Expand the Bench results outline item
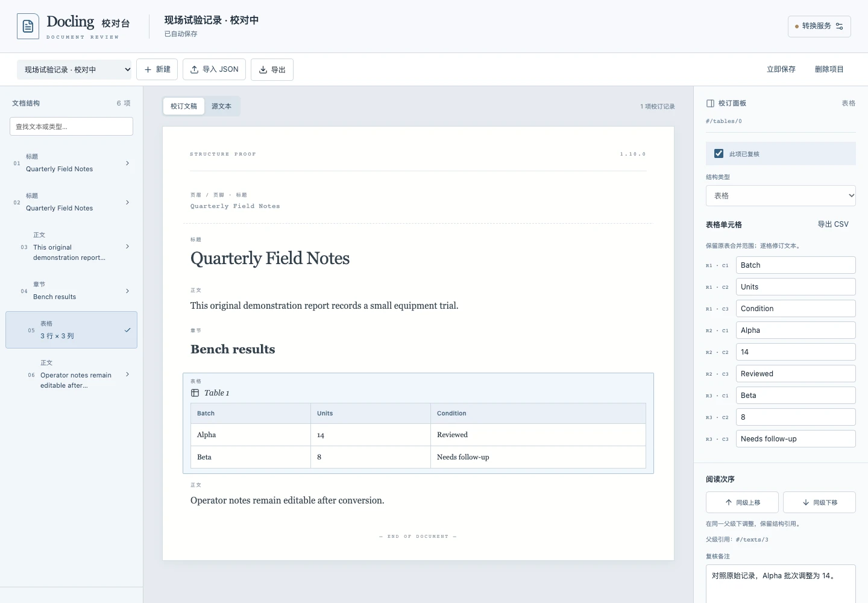The image size is (868, 603). click(x=127, y=291)
